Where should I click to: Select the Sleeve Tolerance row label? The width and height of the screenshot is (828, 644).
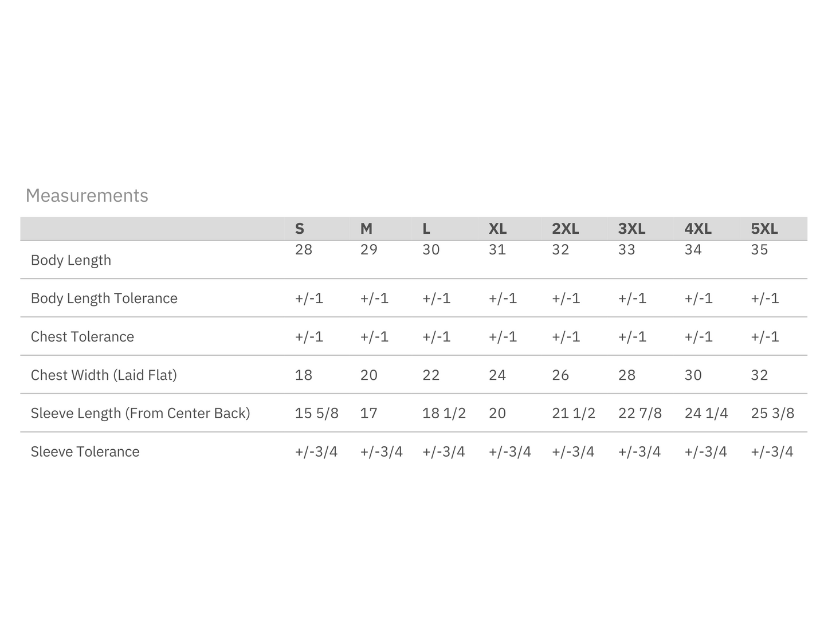pos(85,452)
